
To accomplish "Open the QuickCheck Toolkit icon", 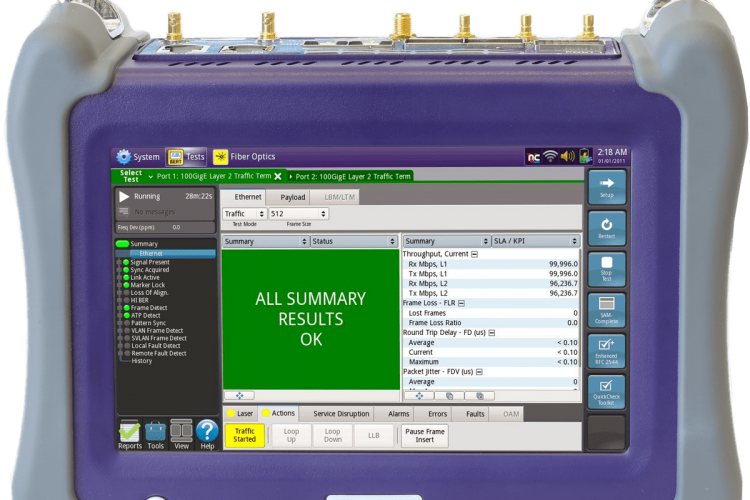I will point(606,391).
